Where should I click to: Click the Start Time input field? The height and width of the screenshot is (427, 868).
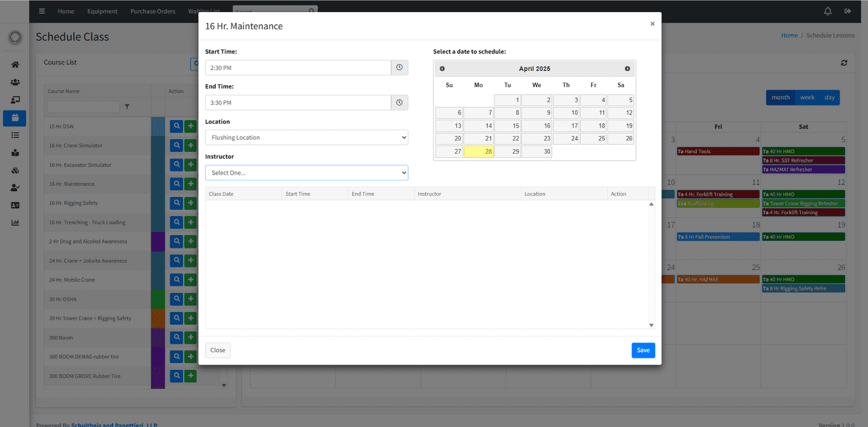click(x=297, y=67)
